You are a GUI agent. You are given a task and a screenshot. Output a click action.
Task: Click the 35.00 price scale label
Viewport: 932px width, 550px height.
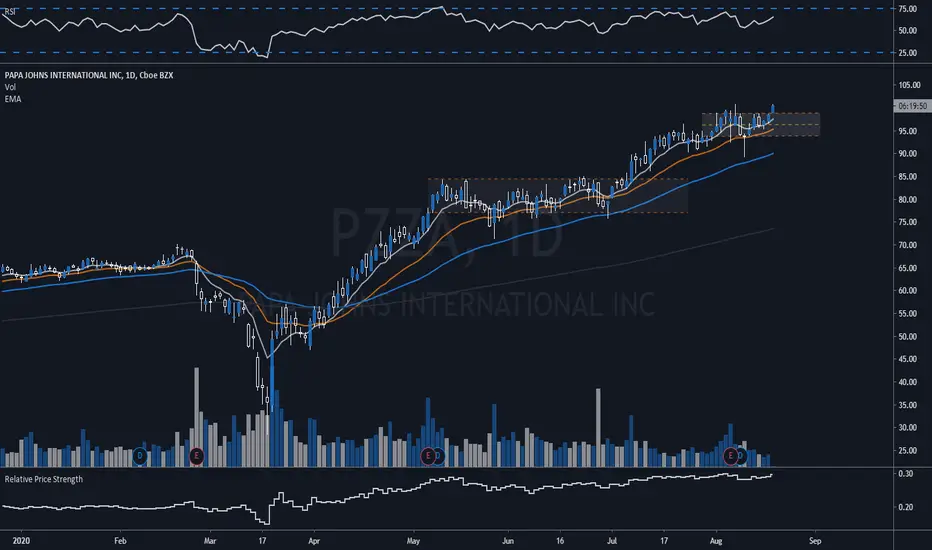(907, 405)
